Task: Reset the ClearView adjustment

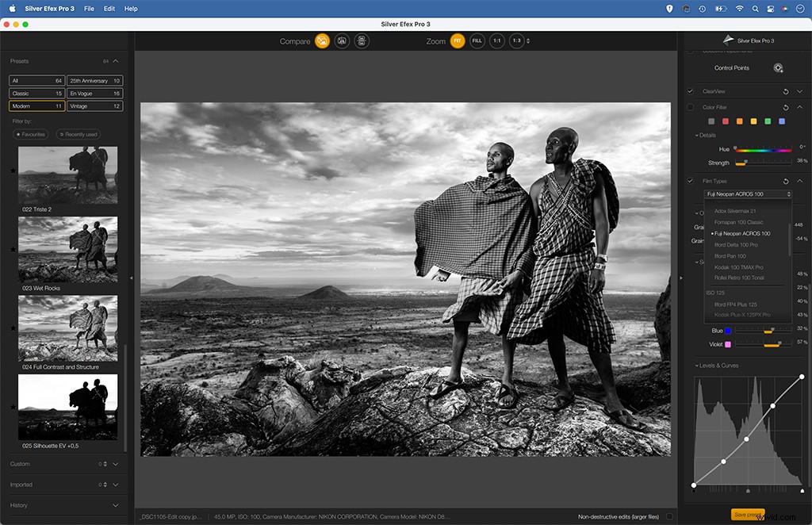Action: point(786,91)
